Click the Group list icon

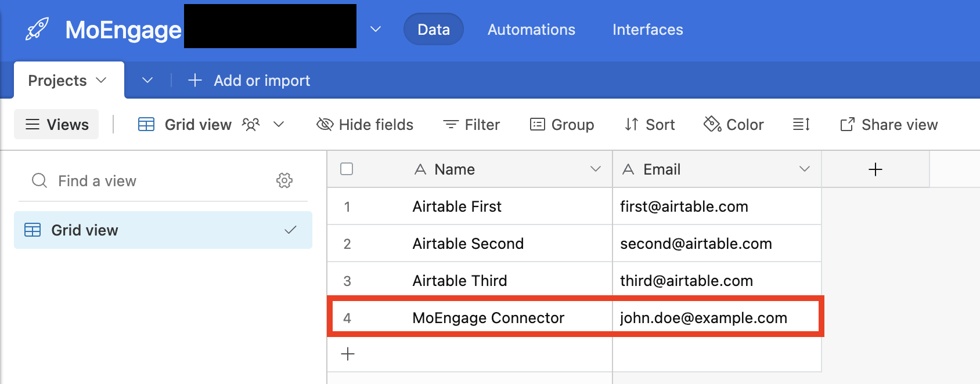tap(538, 124)
